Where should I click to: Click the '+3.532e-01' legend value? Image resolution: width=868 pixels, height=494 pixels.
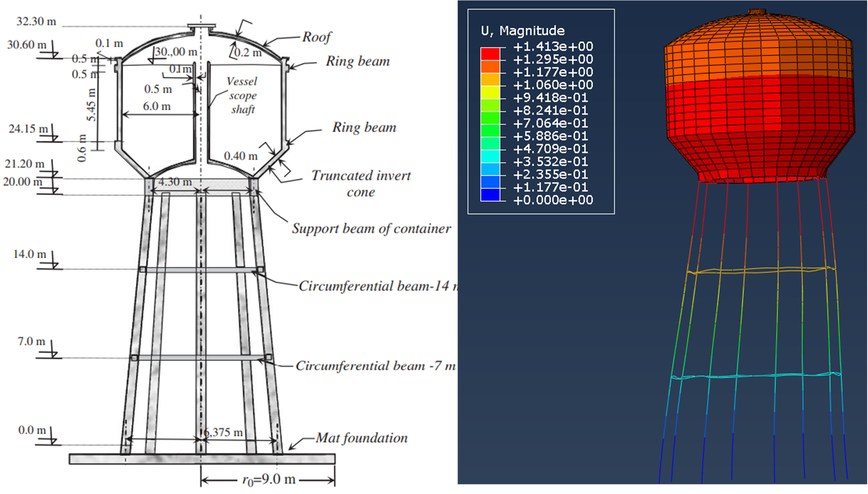point(550,161)
